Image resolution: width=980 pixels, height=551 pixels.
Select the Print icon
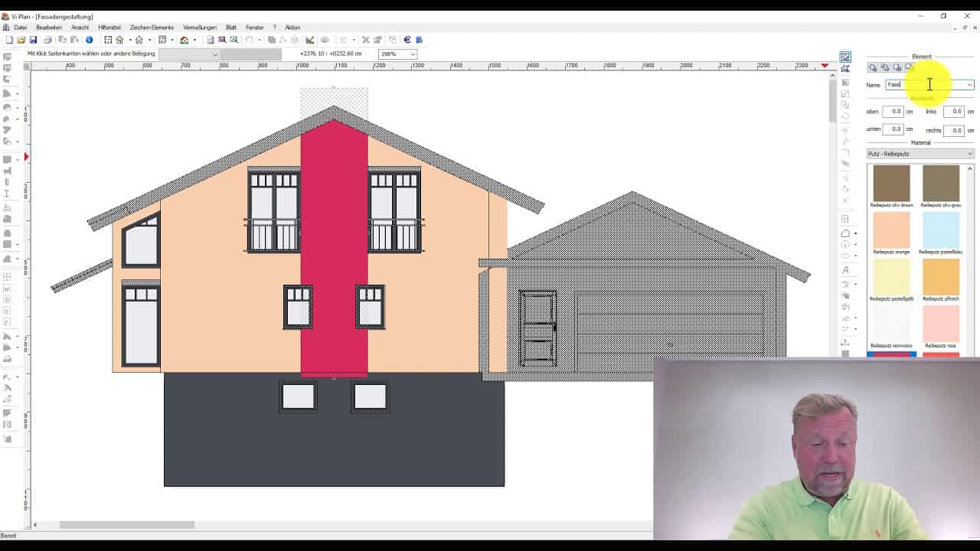(47, 39)
